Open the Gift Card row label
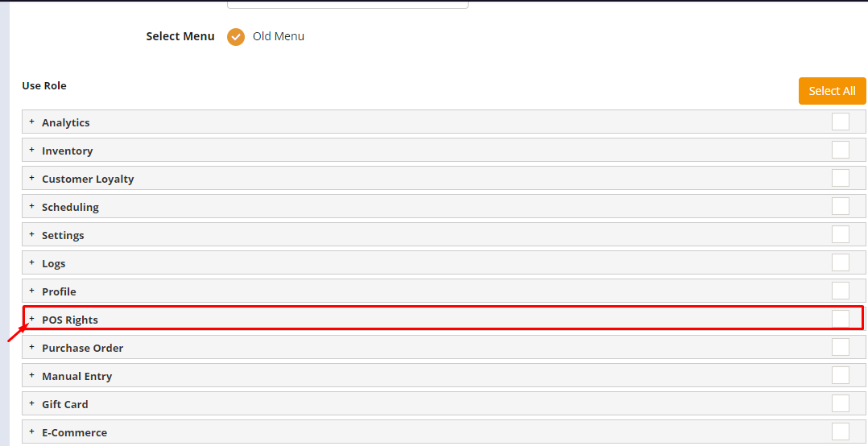This screenshot has height=446, width=868. pos(65,404)
